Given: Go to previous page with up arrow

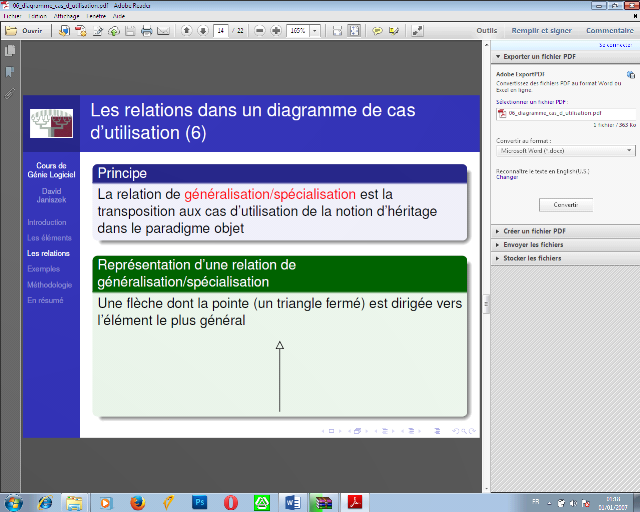Looking at the screenshot, I should pos(187,31).
